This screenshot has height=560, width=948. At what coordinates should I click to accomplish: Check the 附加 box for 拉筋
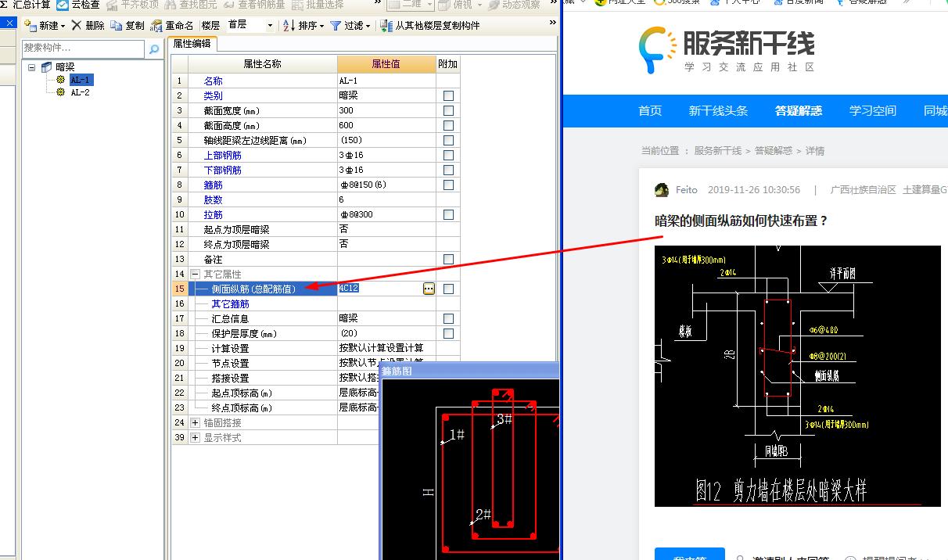point(448,214)
